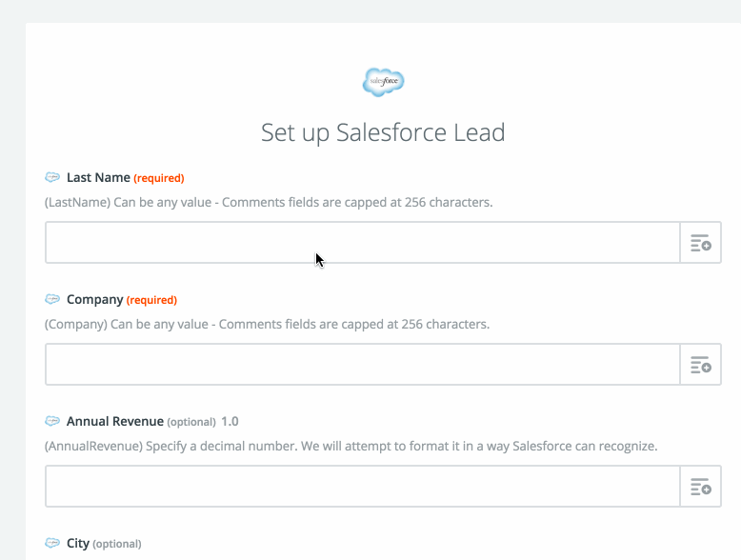Image resolution: width=741 pixels, height=560 pixels.
Task: Open the insert-field menu for Company
Action: [x=700, y=365]
